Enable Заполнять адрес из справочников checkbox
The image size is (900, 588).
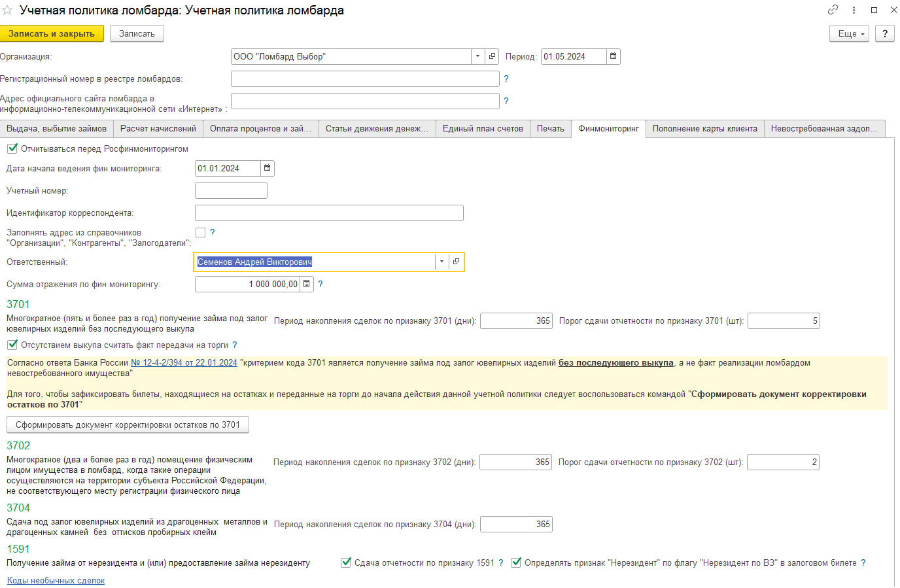(x=200, y=232)
